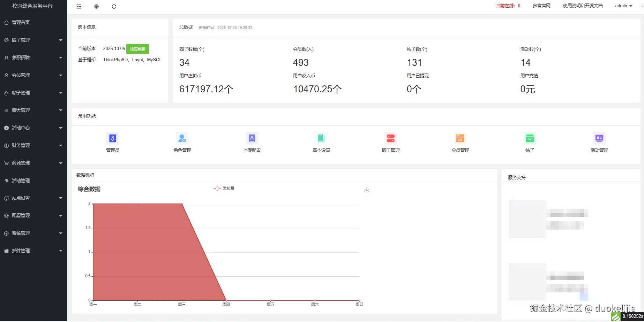This screenshot has width=644, height=322.
Task: Open the admin account dropdown
Action: tap(623, 6)
